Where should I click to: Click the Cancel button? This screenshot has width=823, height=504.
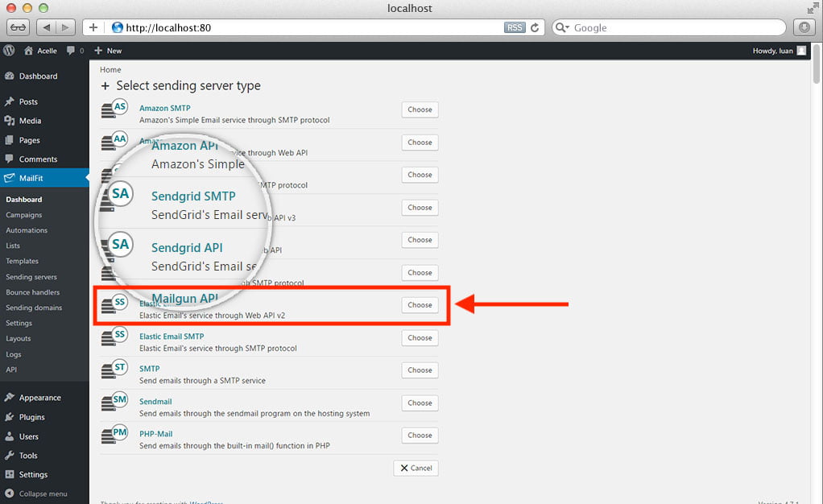416,468
